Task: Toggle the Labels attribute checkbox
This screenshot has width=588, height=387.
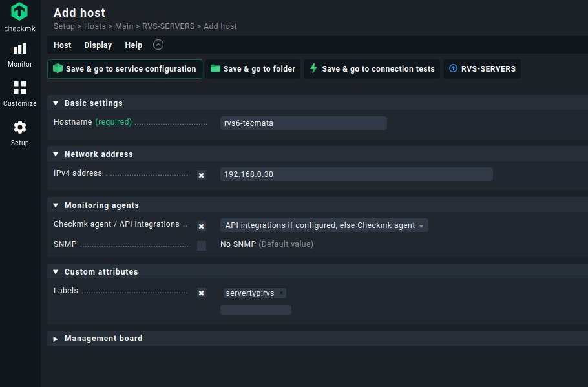Action: point(202,293)
